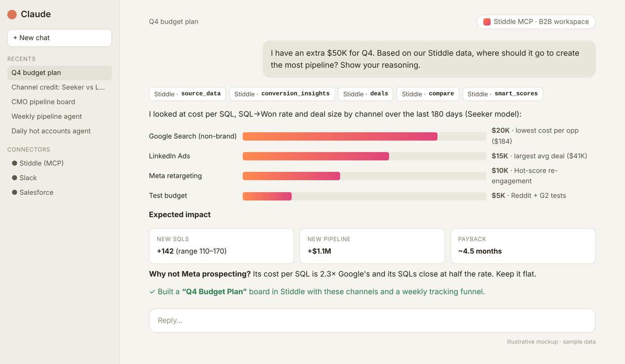Click the Google Search (non-brand) label
625x364 pixels.
[x=193, y=136]
